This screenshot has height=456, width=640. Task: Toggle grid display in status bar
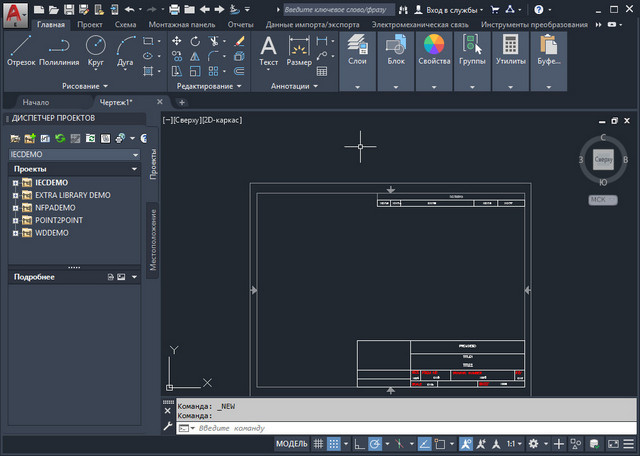319,443
